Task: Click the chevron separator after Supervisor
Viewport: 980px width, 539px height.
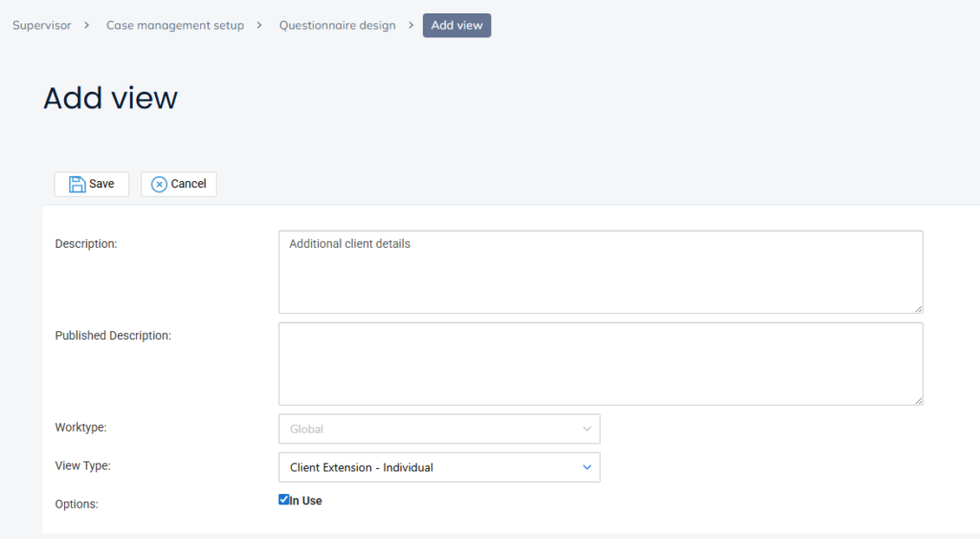Action: click(x=87, y=25)
